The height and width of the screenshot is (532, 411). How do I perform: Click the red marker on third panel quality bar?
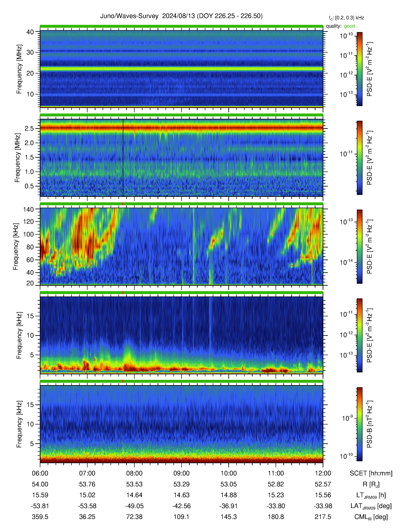pos(122,204)
